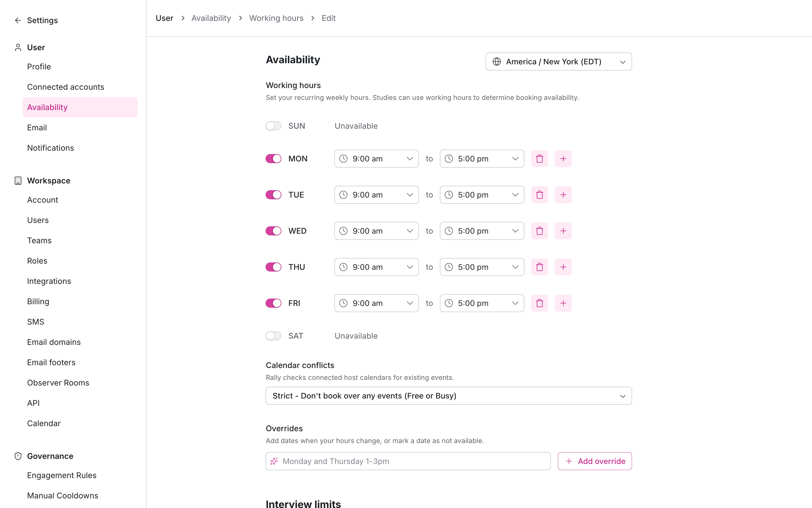Add another time range for Wednesday
The height and width of the screenshot is (508, 812).
[x=563, y=231]
